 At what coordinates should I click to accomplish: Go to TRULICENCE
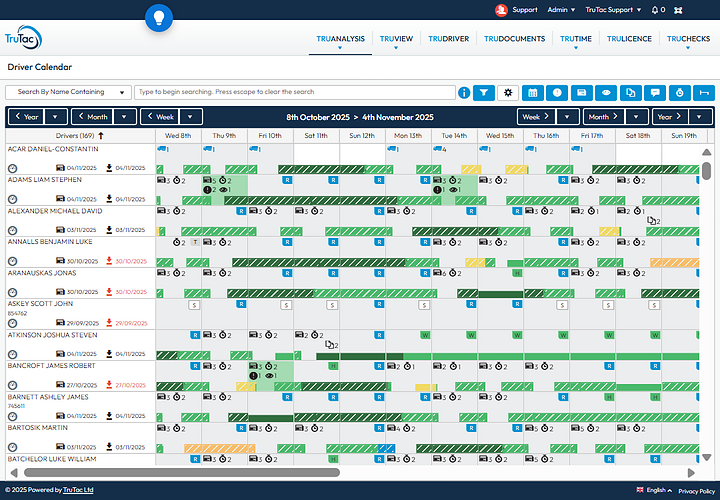click(x=629, y=39)
